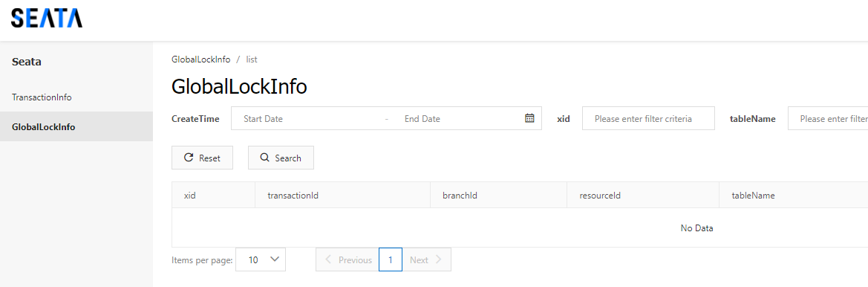The width and height of the screenshot is (868, 287).
Task: Click the list breadcrumb item
Action: click(x=252, y=59)
